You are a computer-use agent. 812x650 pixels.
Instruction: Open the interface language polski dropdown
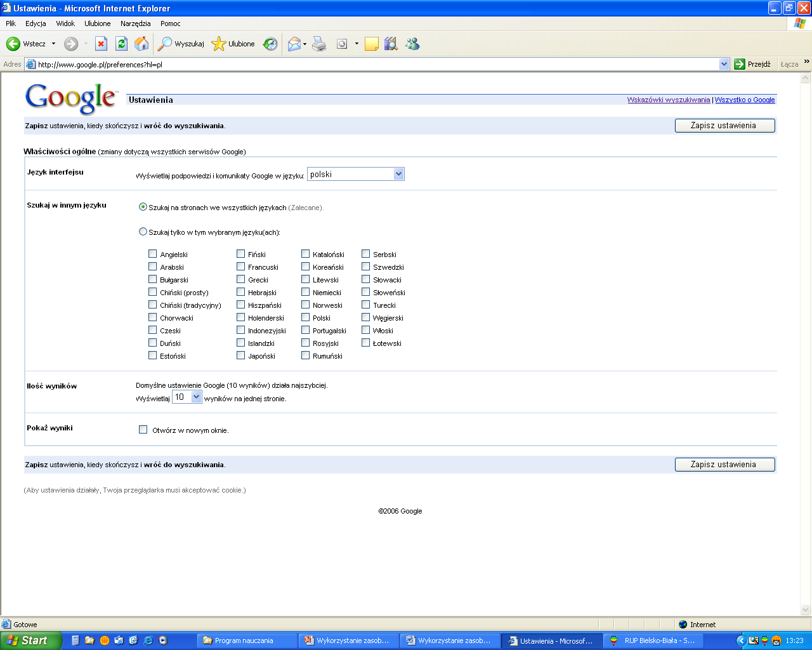point(356,175)
